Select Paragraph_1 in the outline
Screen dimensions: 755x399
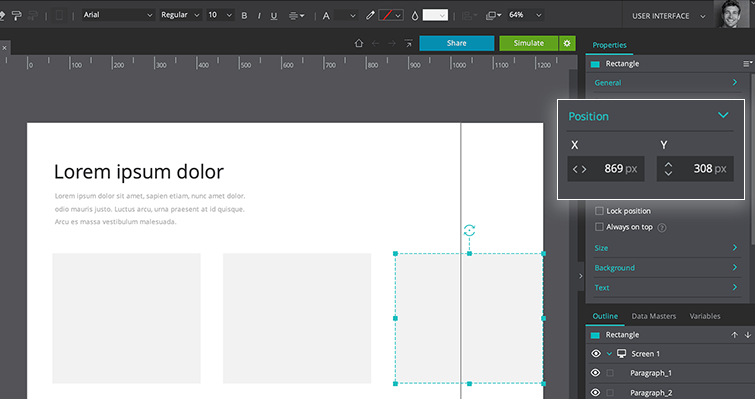pyautogui.click(x=651, y=373)
